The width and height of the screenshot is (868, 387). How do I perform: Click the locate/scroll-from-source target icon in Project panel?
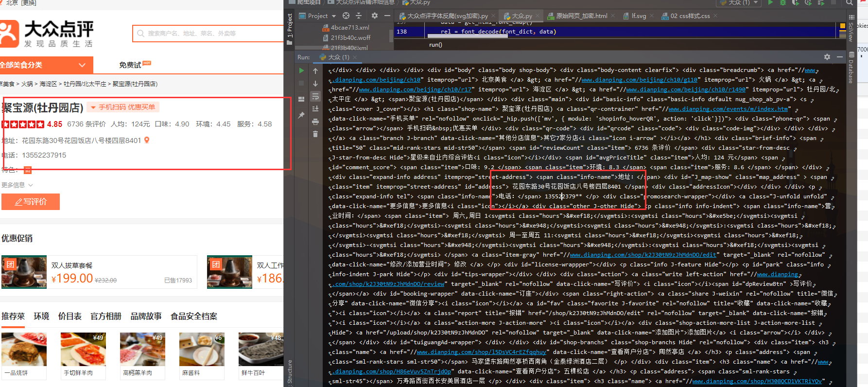(x=346, y=16)
